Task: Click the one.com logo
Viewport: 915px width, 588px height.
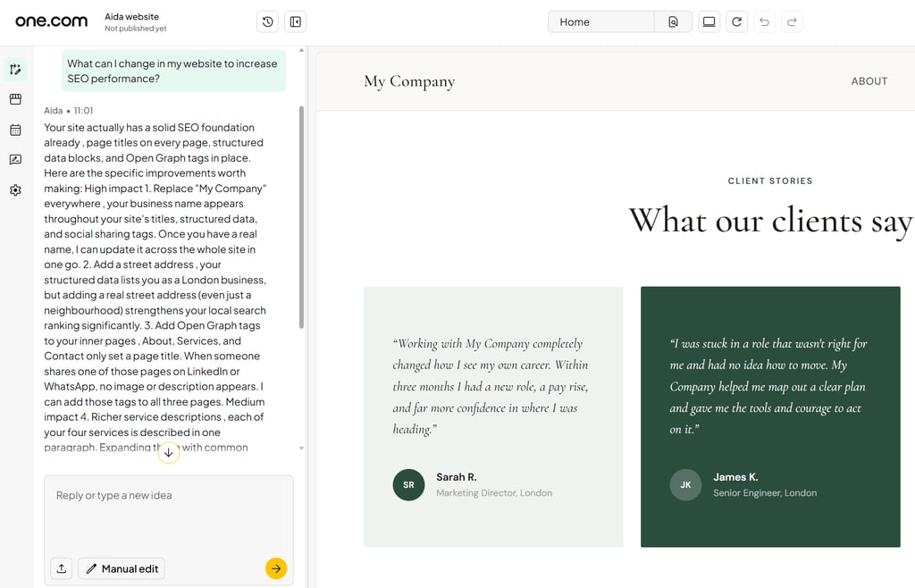Action: [51, 21]
